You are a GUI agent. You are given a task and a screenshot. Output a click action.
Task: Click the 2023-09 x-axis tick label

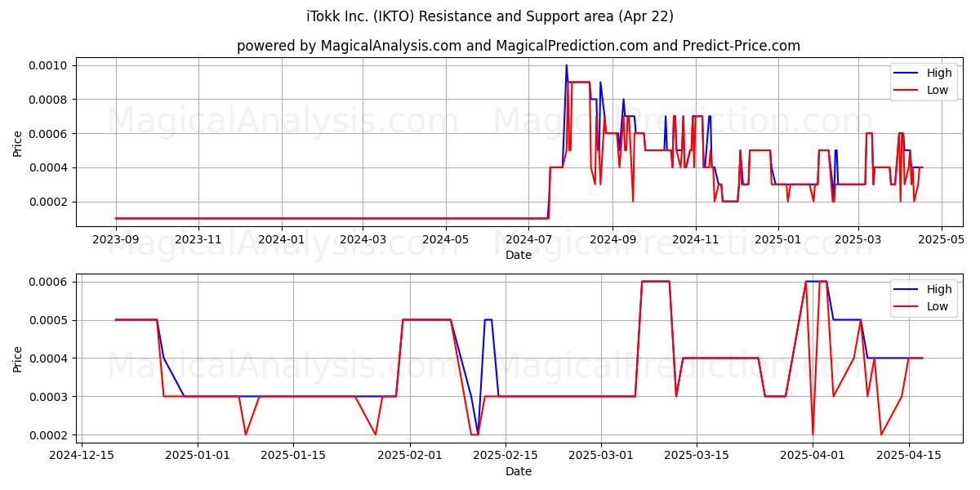[116, 239]
